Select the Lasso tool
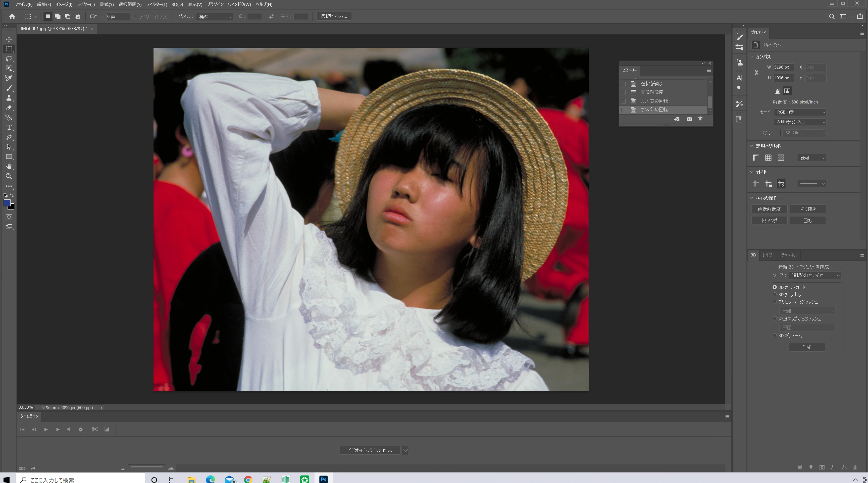 click(9, 59)
